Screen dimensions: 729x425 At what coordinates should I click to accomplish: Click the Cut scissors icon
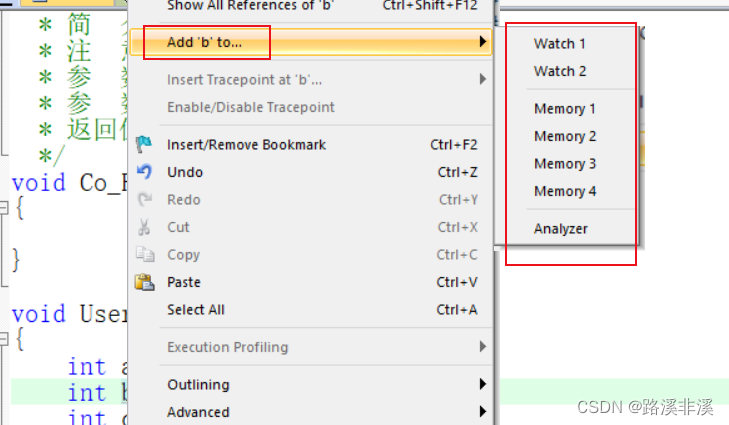(144, 227)
